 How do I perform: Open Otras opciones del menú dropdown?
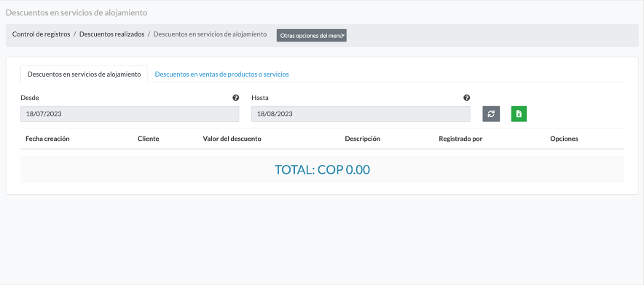point(312,36)
